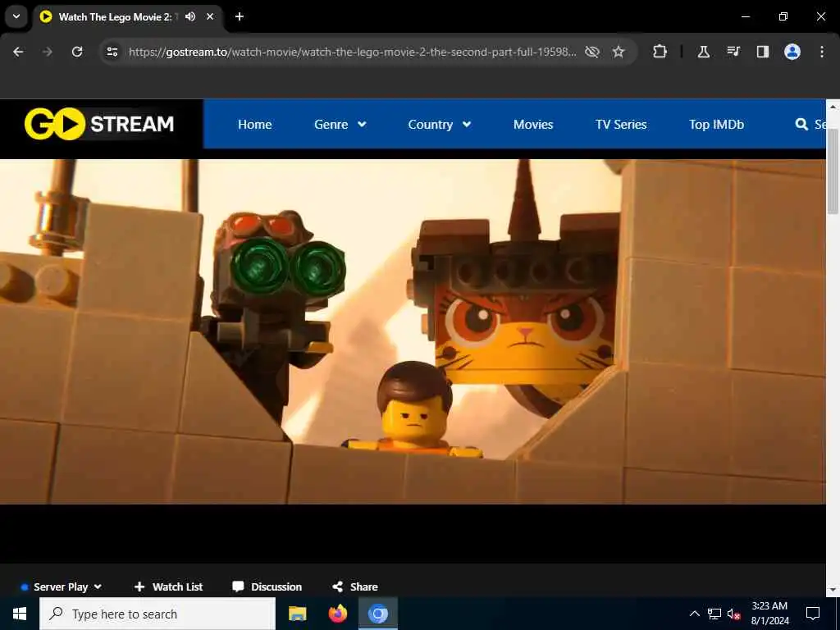Viewport: 840px width, 630px height.
Task: Open the TV Series menu item
Action: point(621,125)
